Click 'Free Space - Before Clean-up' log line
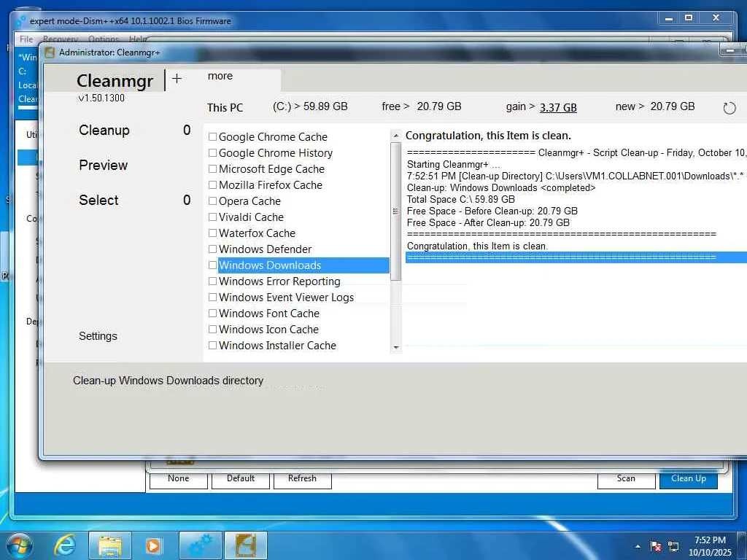The image size is (747, 560). 492,211
